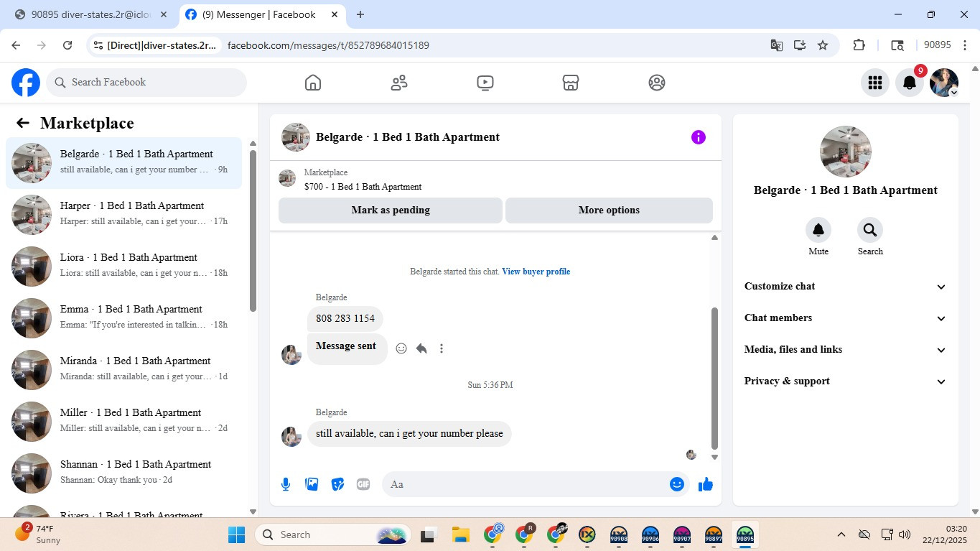Click the chat messages scrollbar

pos(714,377)
